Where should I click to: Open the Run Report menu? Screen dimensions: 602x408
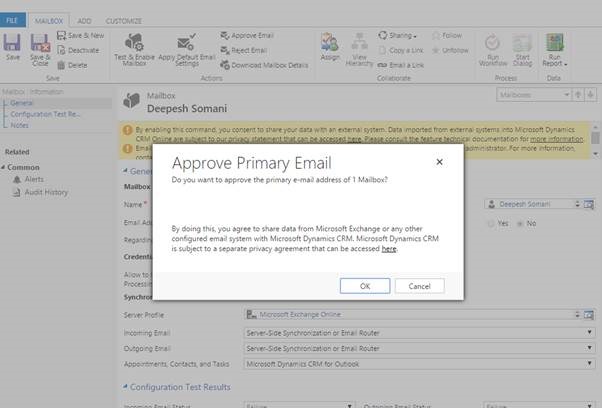point(555,47)
